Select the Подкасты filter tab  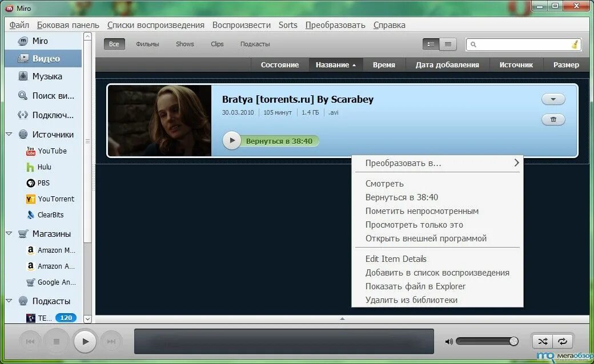coord(255,44)
